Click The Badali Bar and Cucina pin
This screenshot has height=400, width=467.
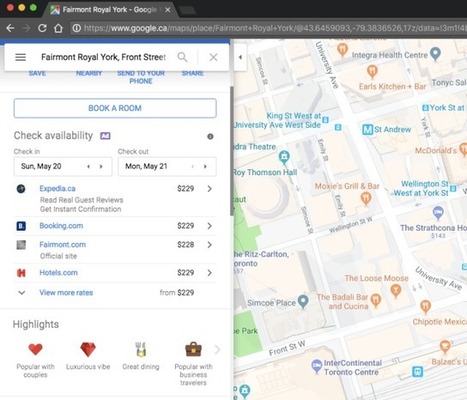[376, 300]
